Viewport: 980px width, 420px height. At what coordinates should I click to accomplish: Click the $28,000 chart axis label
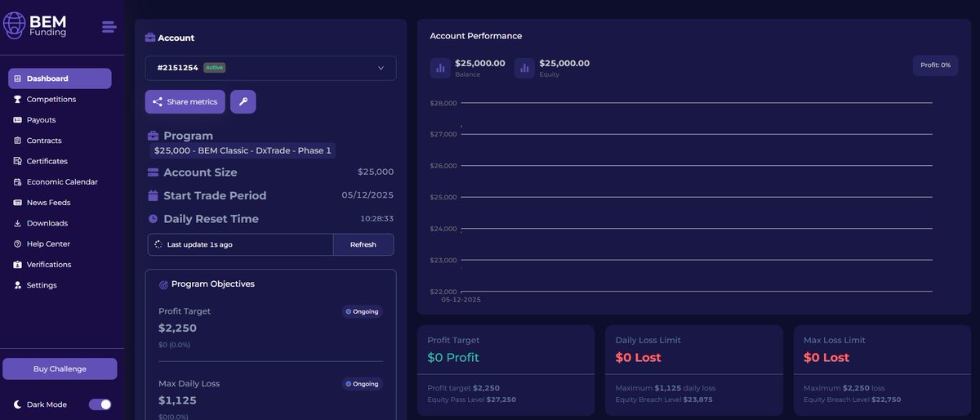pos(443,103)
